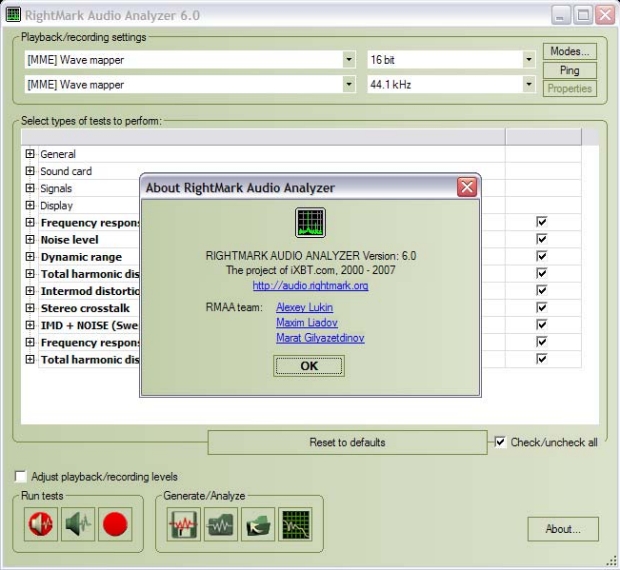Open the 44.1 kHz sample rate dropdown
The image size is (620, 570).
coord(528,84)
